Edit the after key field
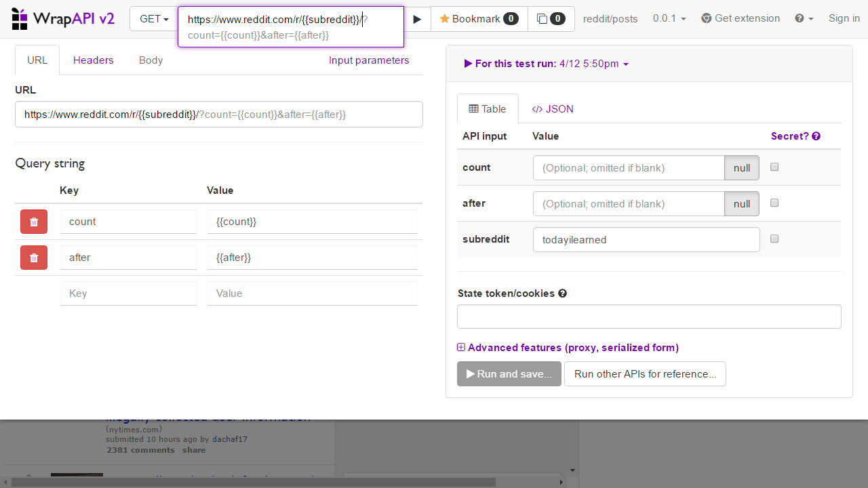Image resolution: width=868 pixels, height=488 pixels. click(x=128, y=258)
